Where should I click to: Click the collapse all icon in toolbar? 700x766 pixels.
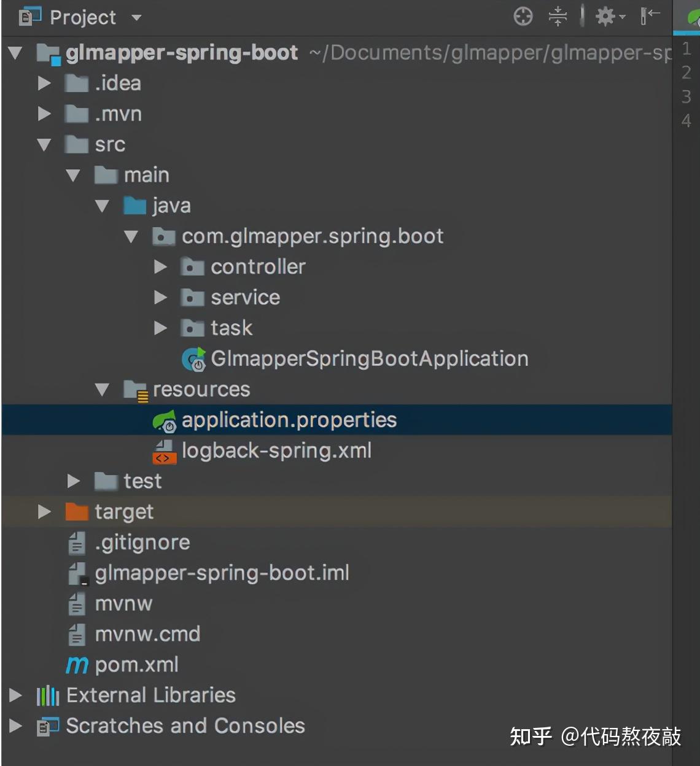(558, 17)
